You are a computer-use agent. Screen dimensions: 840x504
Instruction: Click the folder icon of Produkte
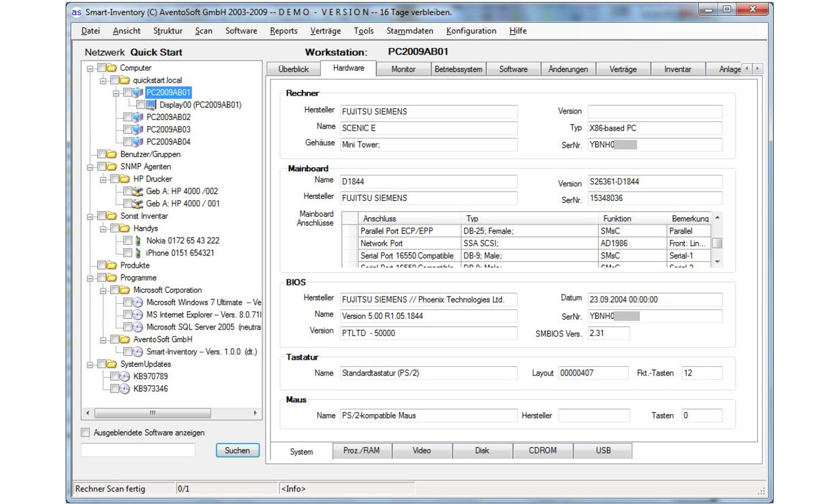pos(112,265)
